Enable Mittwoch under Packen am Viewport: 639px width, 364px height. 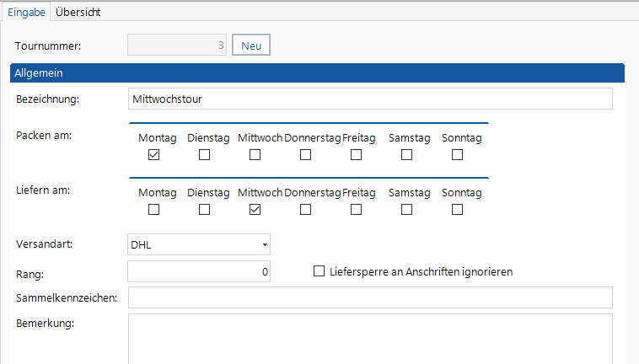click(x=255, y=155)
